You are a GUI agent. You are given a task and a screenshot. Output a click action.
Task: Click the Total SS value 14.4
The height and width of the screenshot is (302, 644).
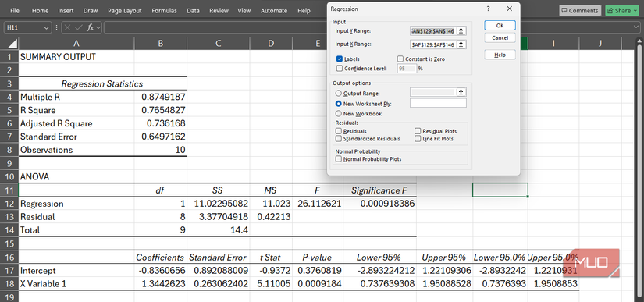218,230
